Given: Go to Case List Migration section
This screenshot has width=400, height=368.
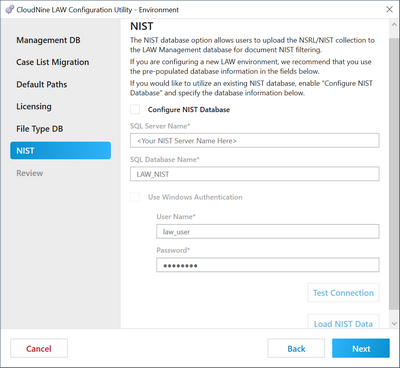Looking at the screenshot, I should click(x=53, y=62).
